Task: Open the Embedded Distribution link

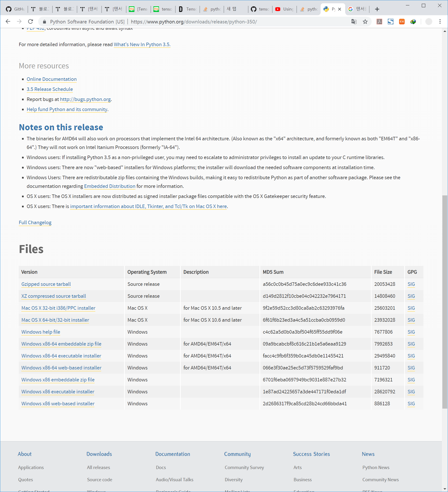Action: pyautogui.click(x=110, y=186)
